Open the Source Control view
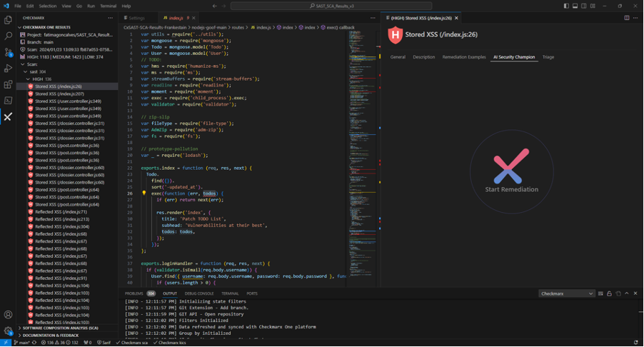The image size is (644, 347). click(8, 52)
